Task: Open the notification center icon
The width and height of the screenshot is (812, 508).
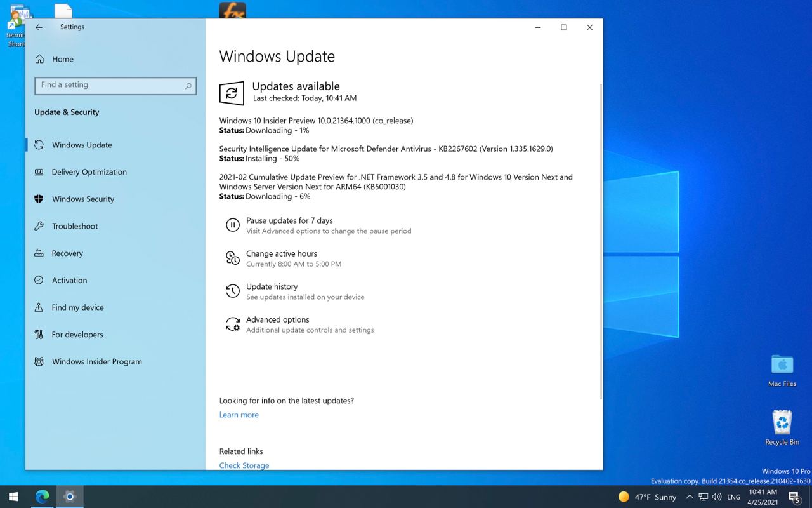Action: 794,497
